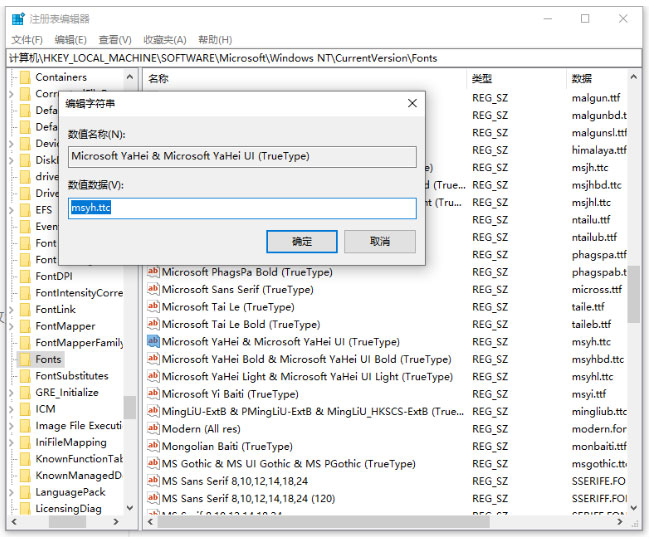Viewport: 650px width, 539px height.
Task: Expand the FontMapper tree node
Action: 12,326
